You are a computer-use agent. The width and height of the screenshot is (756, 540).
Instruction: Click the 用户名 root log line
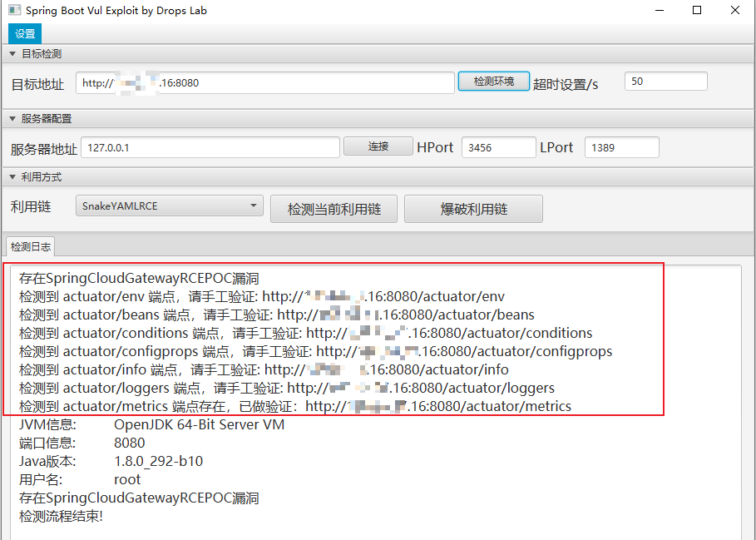pos(80,480)
